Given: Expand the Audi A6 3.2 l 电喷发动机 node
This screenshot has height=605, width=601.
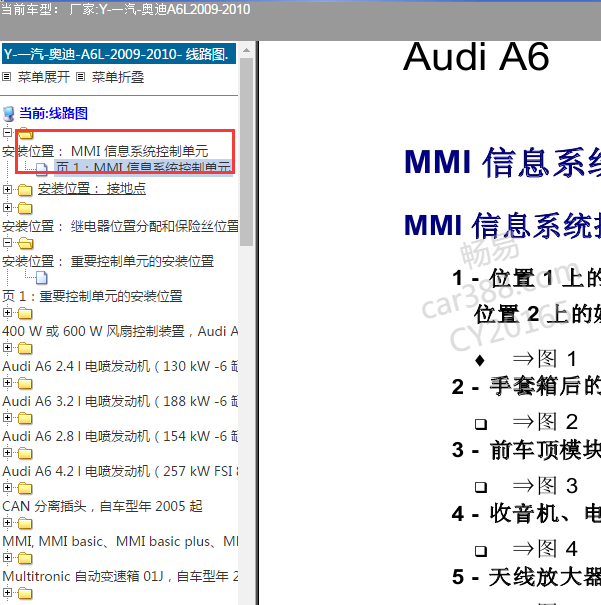Looking at the screenshot, I should pos(7,383).
